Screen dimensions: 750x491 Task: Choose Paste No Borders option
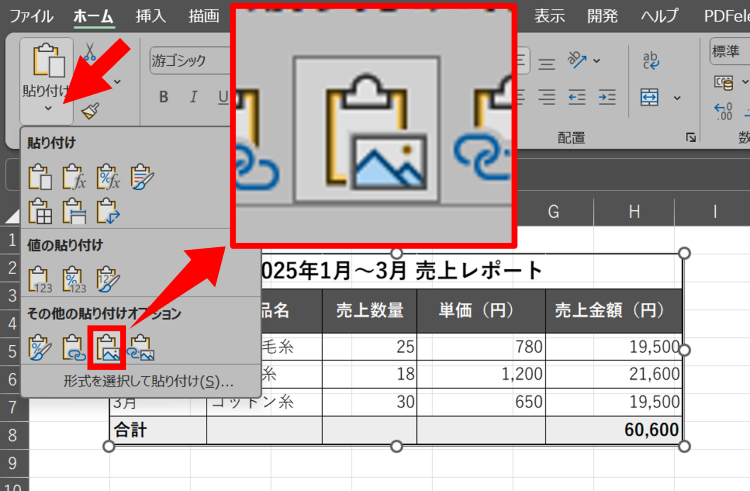pyautogui.click(x=40, y=211)
